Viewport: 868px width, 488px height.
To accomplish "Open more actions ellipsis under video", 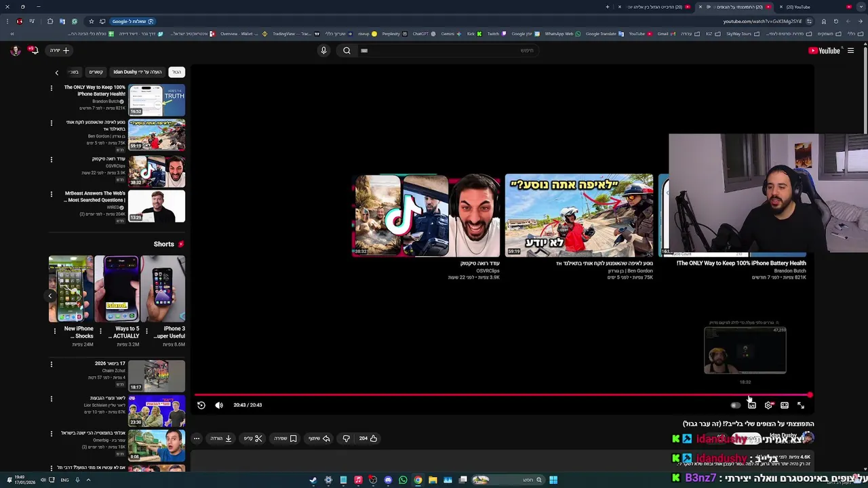I will click(197, 439).
